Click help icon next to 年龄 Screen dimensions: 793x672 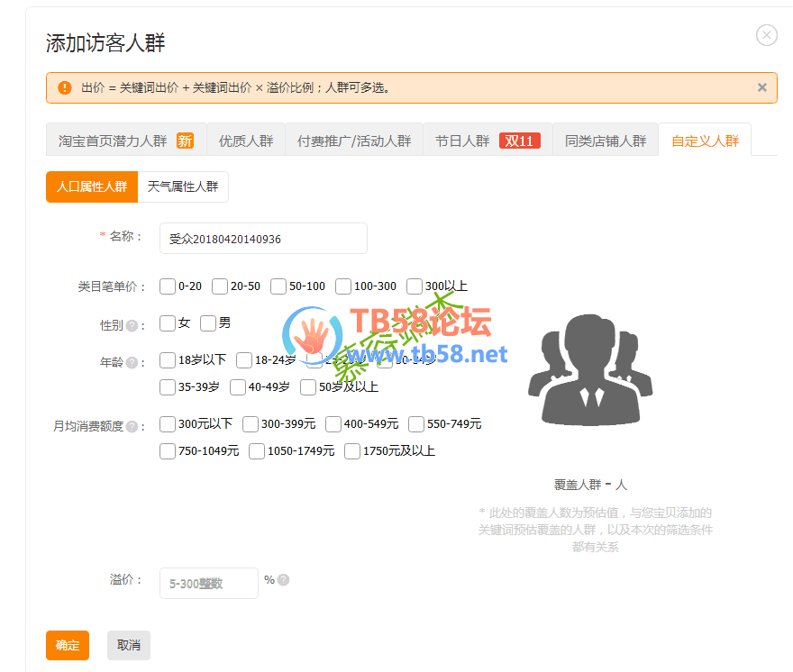pos(132,362)
